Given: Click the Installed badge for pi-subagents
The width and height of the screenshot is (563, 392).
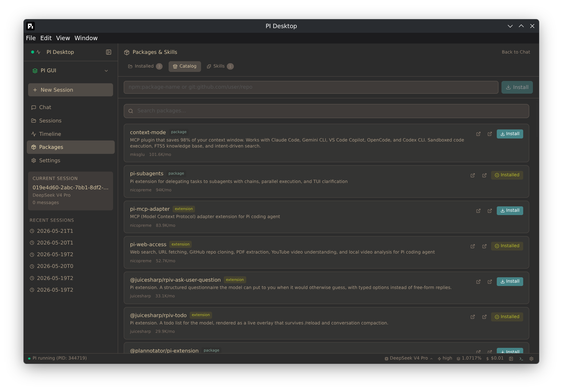Looking at the screenshot, I should [x=507, y=175].
